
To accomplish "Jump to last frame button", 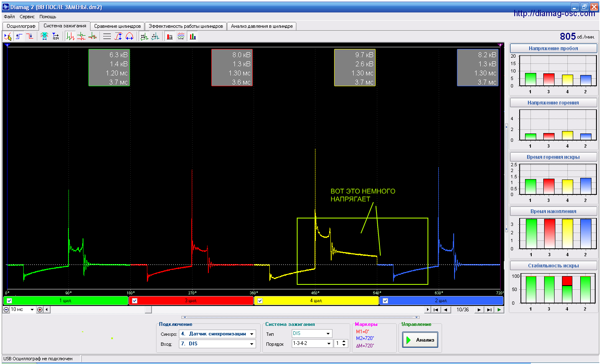I will click(x=489, y=310).
